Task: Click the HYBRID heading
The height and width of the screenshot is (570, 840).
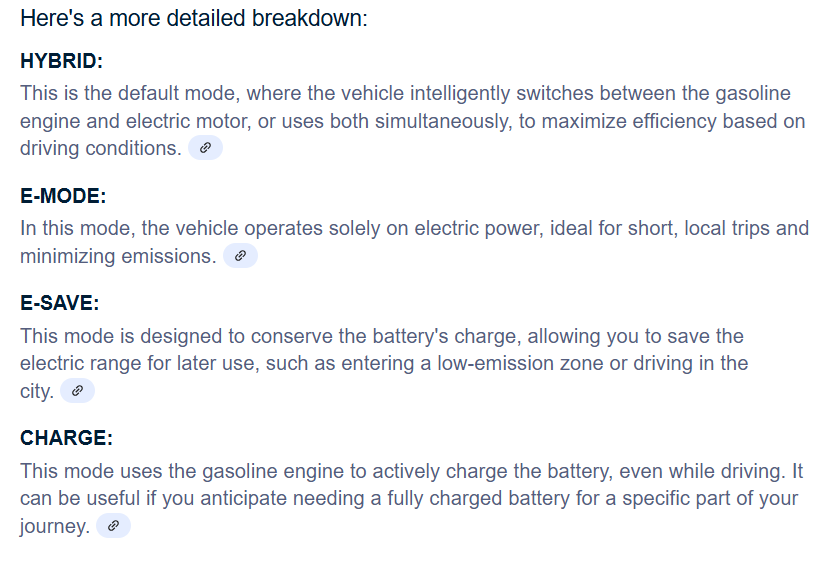Action: pyautogui.click(x=62, y=61)
